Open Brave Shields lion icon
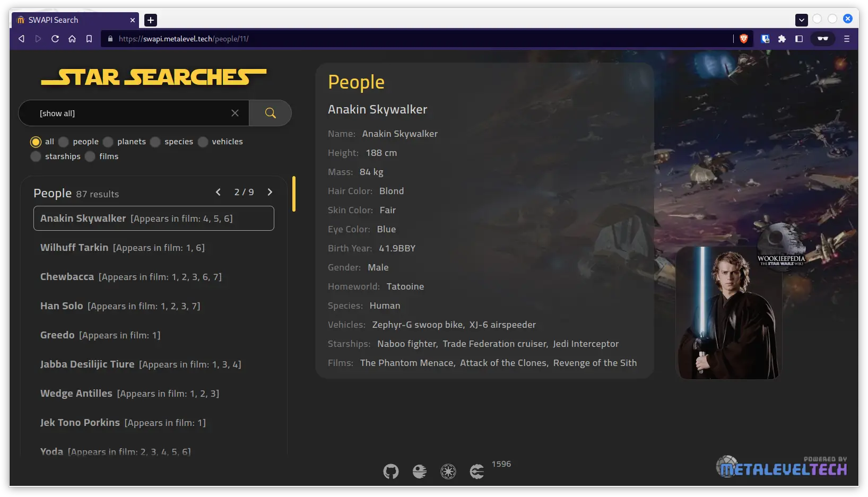 744,39
